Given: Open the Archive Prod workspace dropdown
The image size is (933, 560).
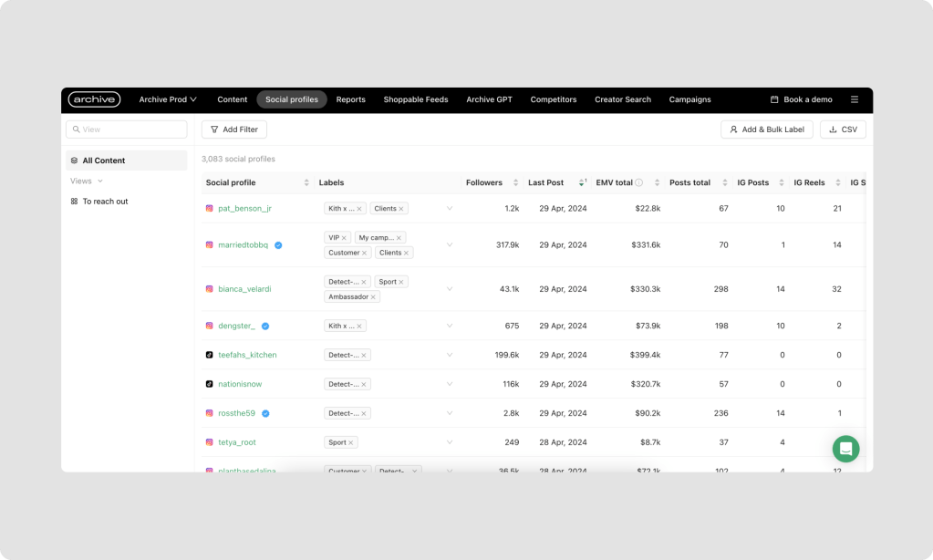Looking at the screenshot, I should (x=168, y=99).
